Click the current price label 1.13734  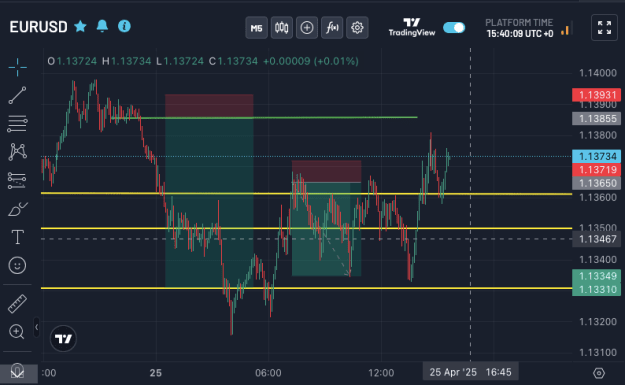(x=596, y=156)
